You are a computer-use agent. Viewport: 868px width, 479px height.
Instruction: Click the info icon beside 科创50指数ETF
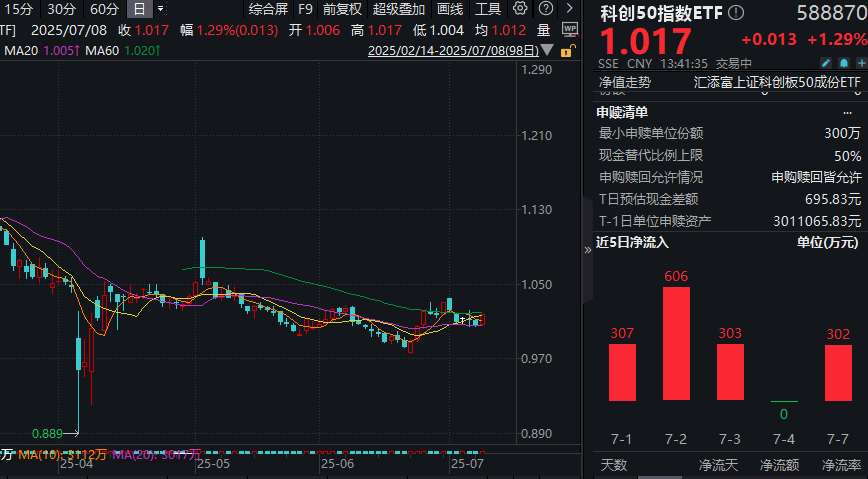pos(737,12)
